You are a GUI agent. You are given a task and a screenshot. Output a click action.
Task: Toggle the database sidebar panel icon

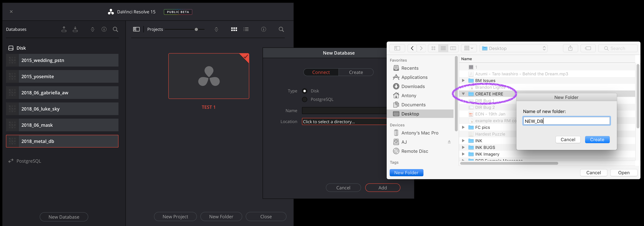coord(136,29)
